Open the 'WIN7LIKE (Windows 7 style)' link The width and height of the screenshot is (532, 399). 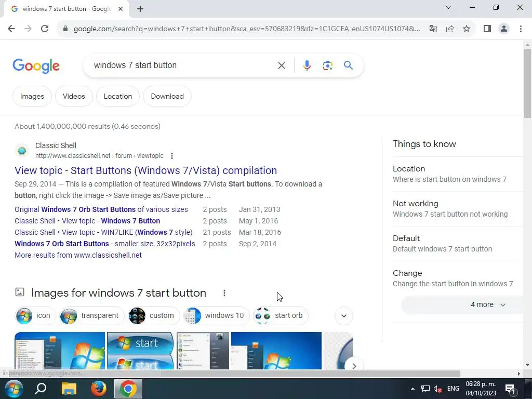[103, 232]
